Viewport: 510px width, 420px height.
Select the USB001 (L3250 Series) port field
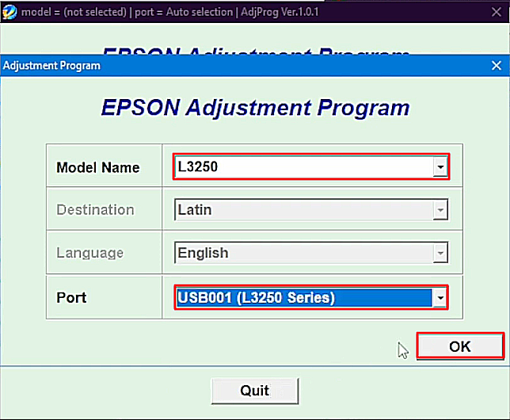(x=311, y=298)
